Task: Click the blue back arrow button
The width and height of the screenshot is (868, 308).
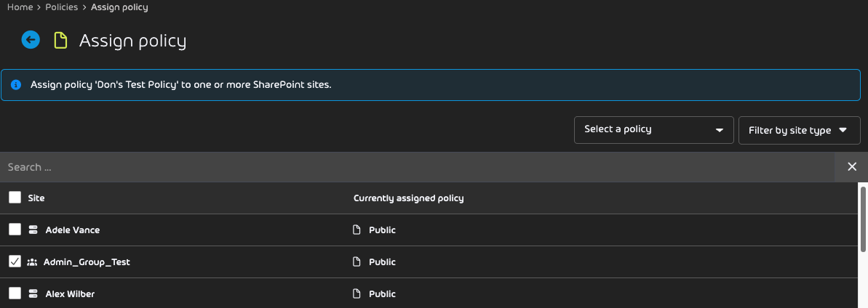Action: pos(31,40)
